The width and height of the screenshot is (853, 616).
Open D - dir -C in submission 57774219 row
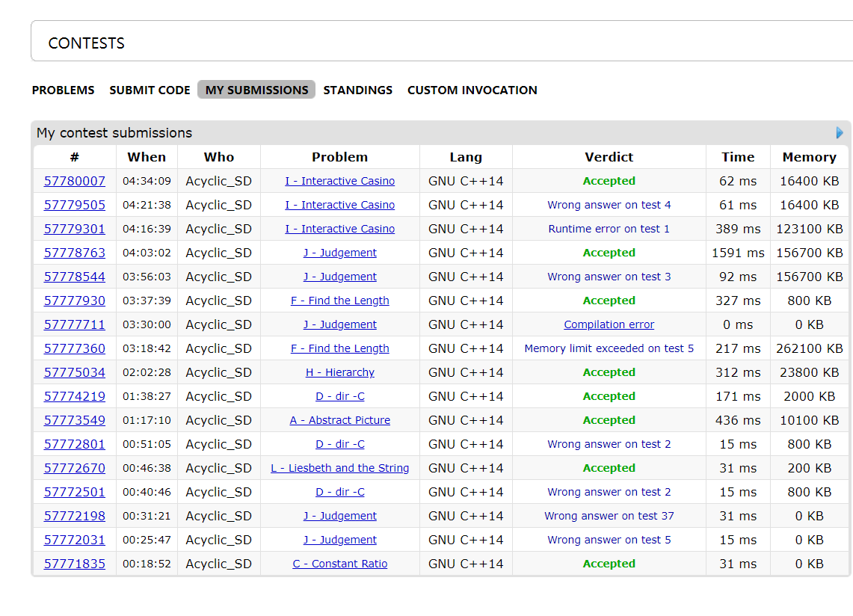pos(339,396)
